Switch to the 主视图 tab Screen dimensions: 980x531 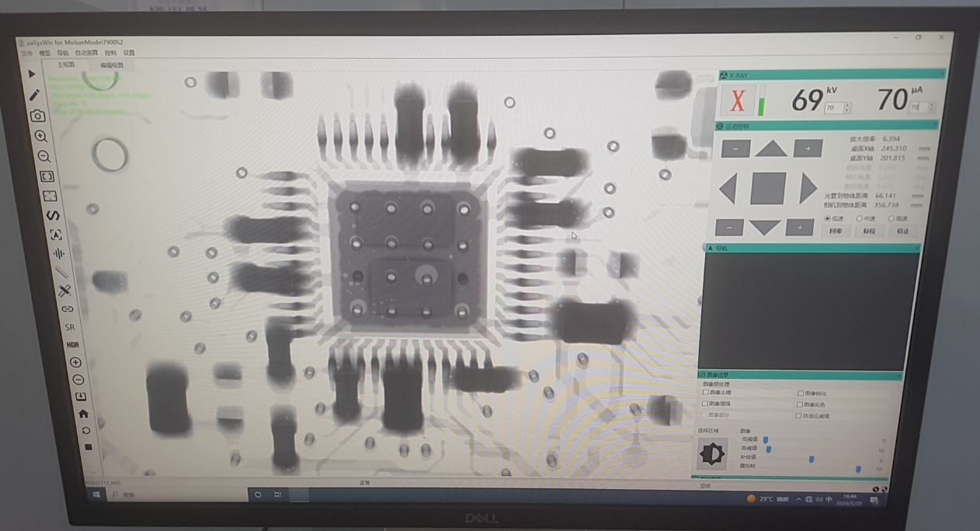[x=66, y=64]
